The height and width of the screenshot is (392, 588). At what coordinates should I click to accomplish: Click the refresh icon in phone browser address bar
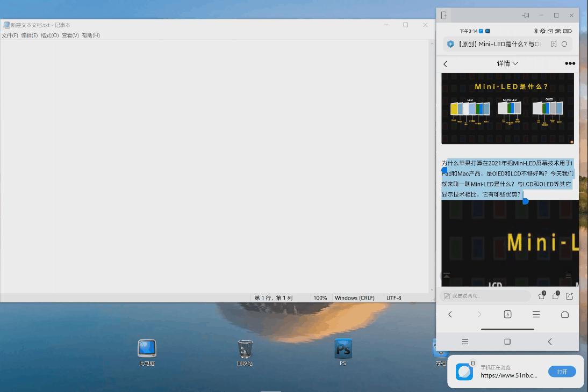point(564,44)
